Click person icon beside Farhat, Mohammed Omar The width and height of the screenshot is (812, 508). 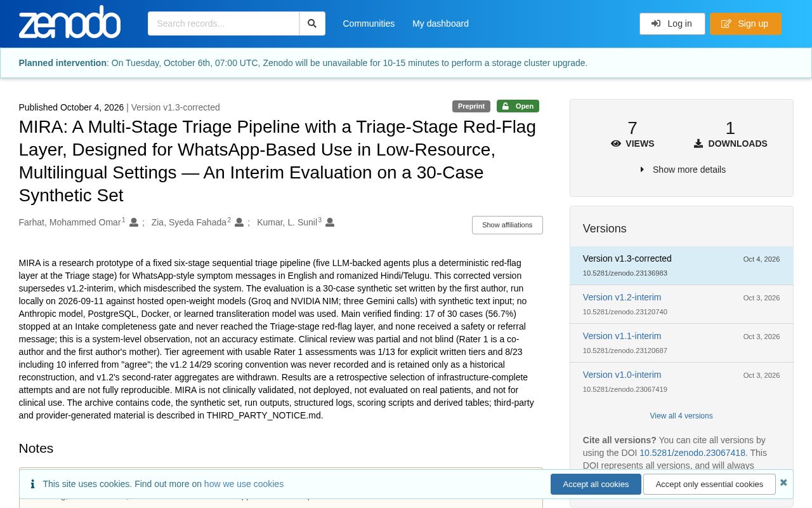click(134, 222)
